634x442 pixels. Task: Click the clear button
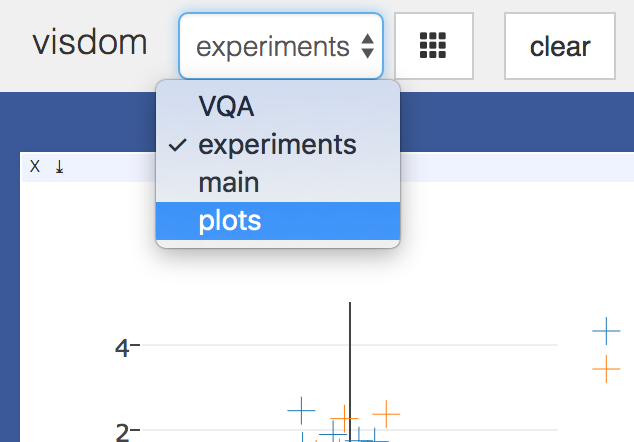click(560, 46)
